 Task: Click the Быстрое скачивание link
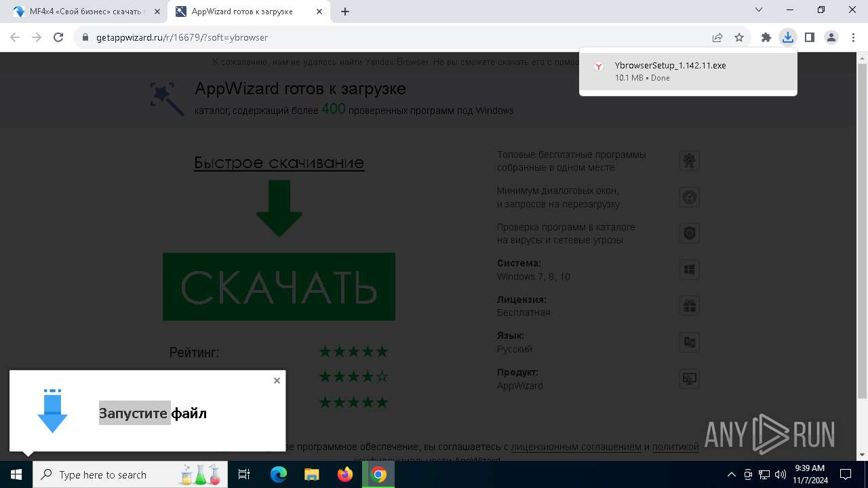pos(279,163)
